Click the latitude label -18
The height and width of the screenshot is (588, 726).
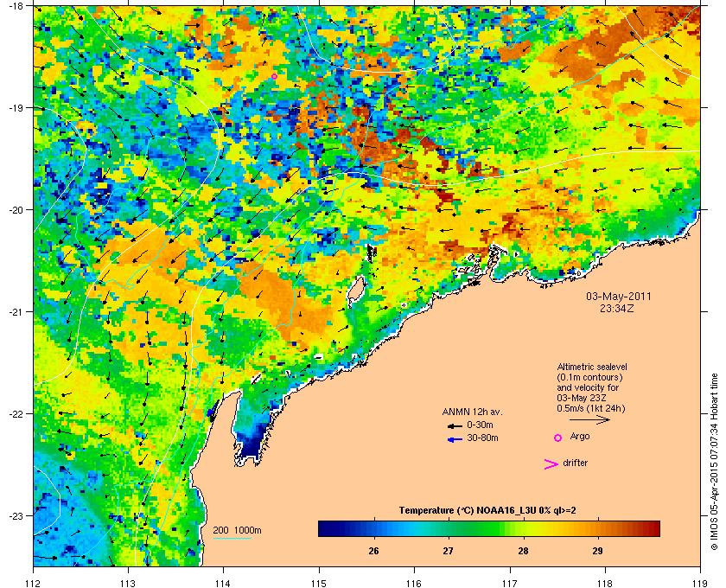16,5
